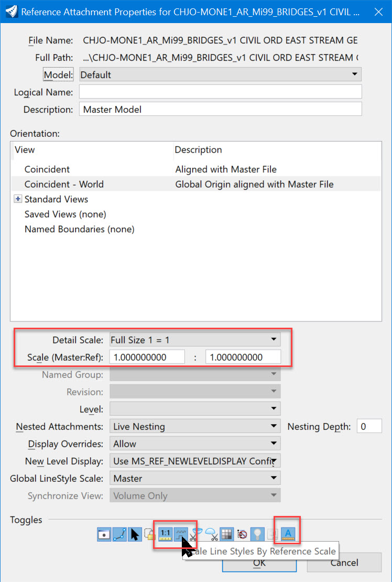Click the disabled Synchronize View dropdown
Viewport: 392px width, 582px height.
[x=195, y=495]
